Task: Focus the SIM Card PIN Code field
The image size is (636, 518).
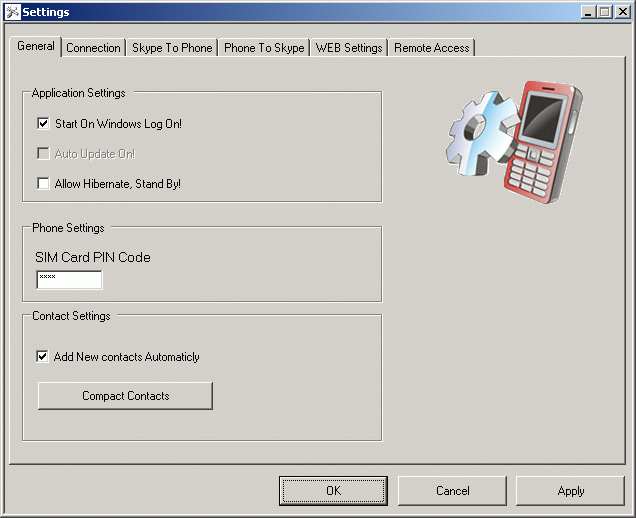Action: pos(69,280)
